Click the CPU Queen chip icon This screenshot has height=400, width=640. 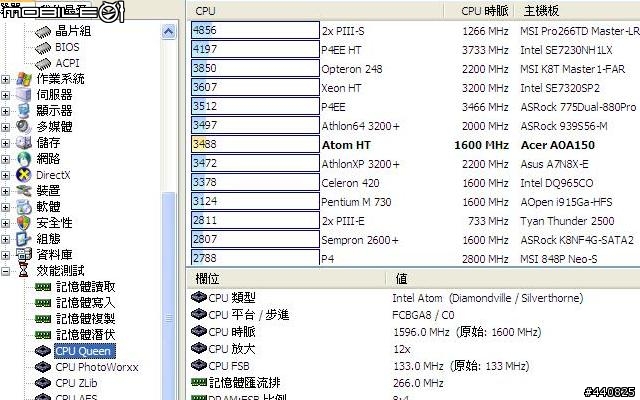point(43,351)
